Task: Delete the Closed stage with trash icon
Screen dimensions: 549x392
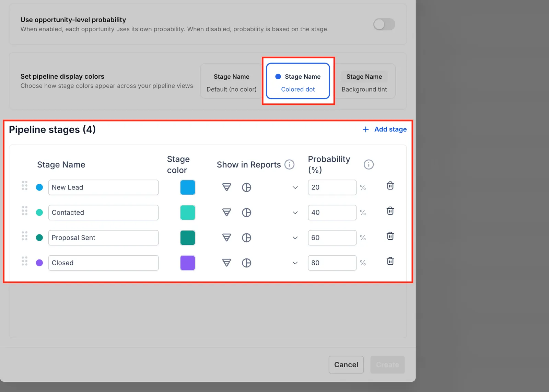Action: (390, 261)
